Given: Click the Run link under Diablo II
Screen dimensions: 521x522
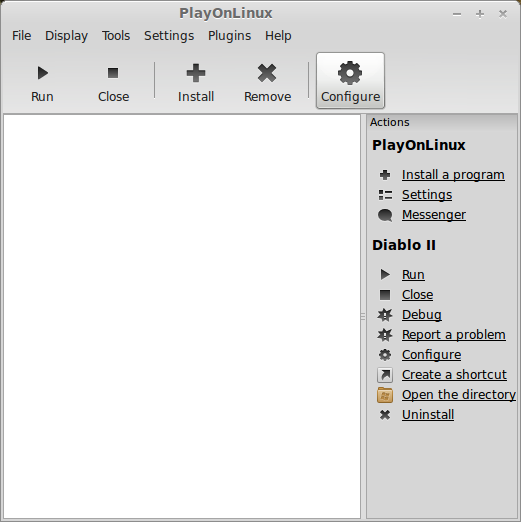Looking at the screenshot, I should 413,275.
